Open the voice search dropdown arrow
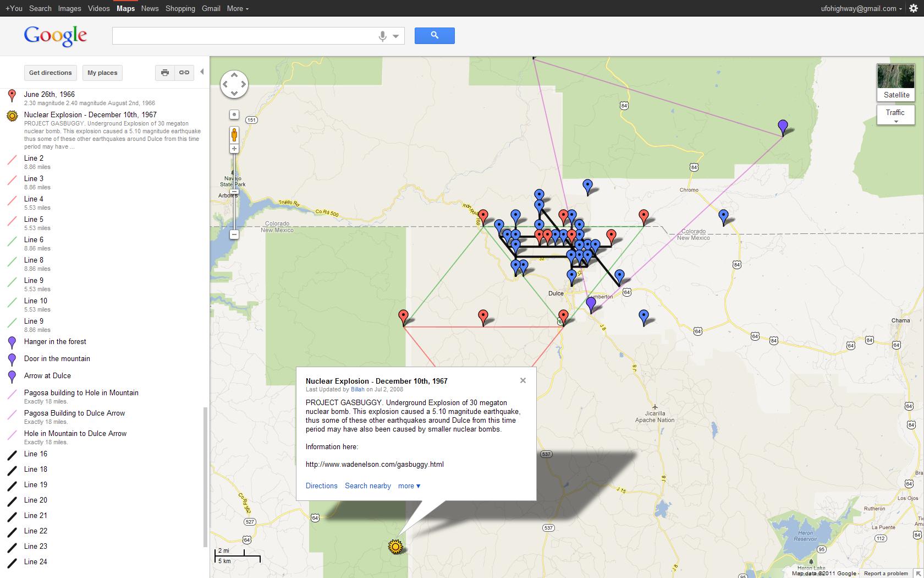 [395, 36]
